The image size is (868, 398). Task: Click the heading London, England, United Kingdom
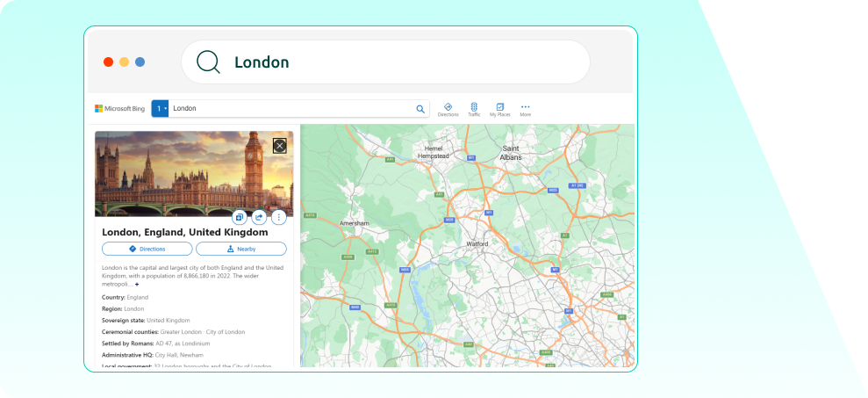pyautogui.click(x=185, y=232)
